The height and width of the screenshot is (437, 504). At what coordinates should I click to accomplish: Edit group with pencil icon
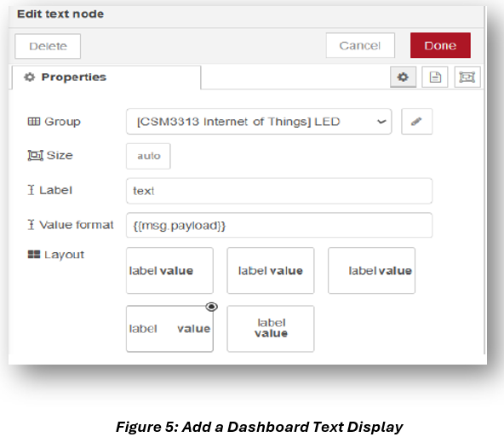tap(416, 122)
